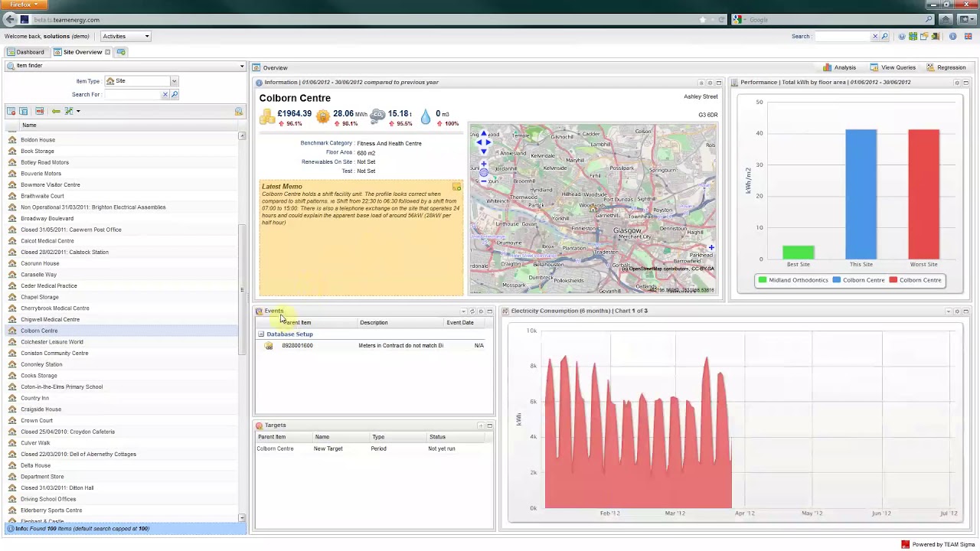This screenshot has height=551, width=980.
Task: Toggle red Colborn Centre legend series
Action: (x=916, y=280)
